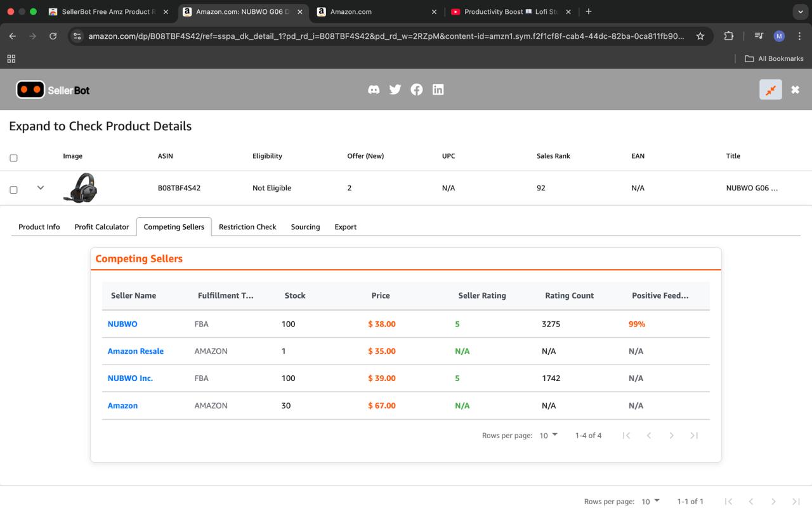Go forward in browser
Image resolution: width=812 pixels, height=508 pixels.
coord(33,36)
